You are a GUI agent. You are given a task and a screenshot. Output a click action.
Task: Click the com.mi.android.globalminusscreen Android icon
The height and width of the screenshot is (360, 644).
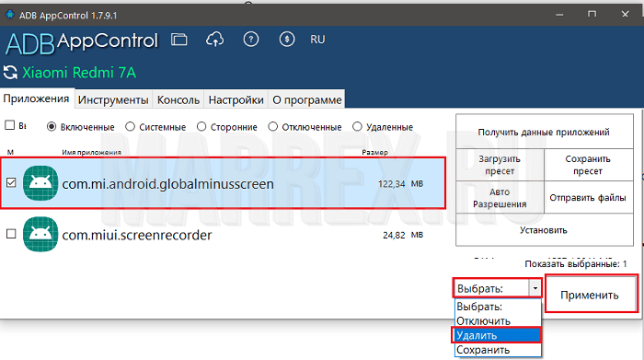click(x=40, y=183)
